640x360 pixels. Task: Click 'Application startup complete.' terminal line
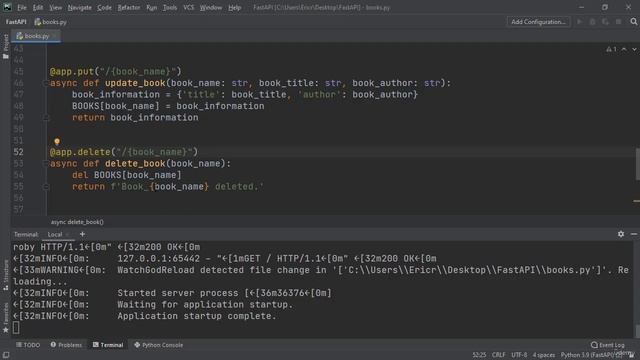(197, 316)
